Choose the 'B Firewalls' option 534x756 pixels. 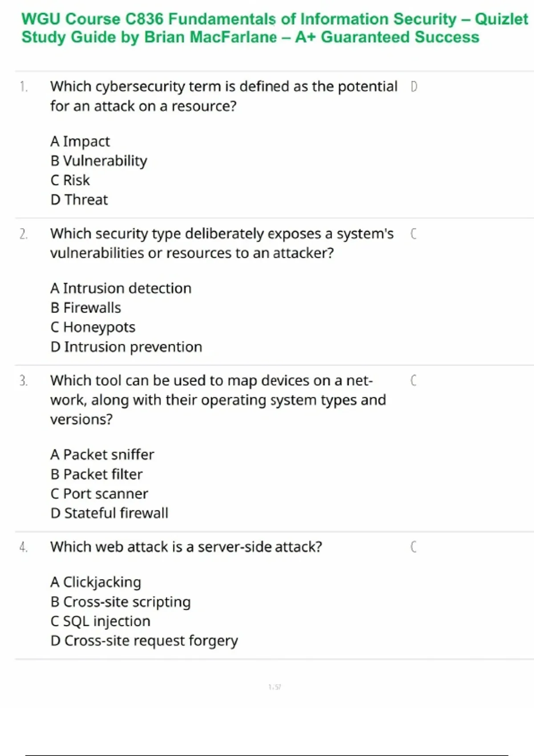click(x=86, y=308)
